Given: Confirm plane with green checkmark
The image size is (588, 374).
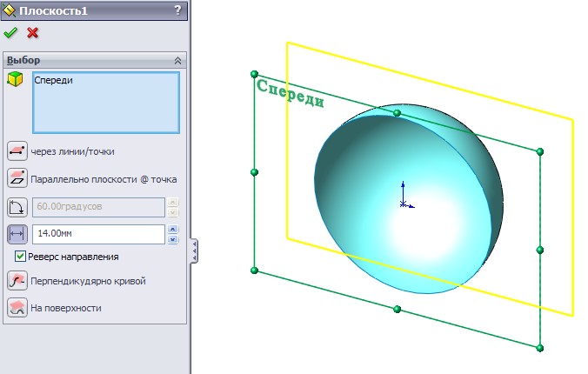Looking at the screenshot, I should 10,33.
